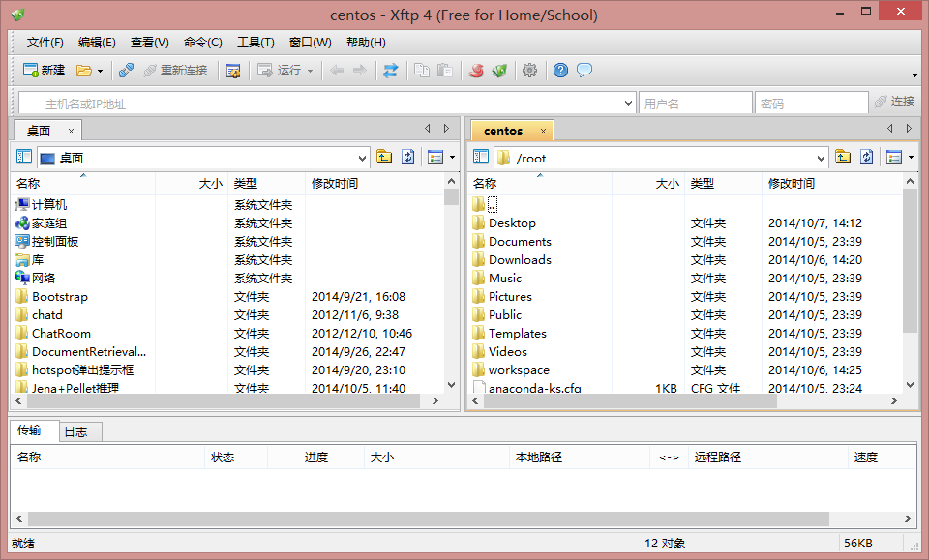This screenshot has height=560, width=929.
Task: Open the 编辑(E) menu
Action: click(97, 42)
